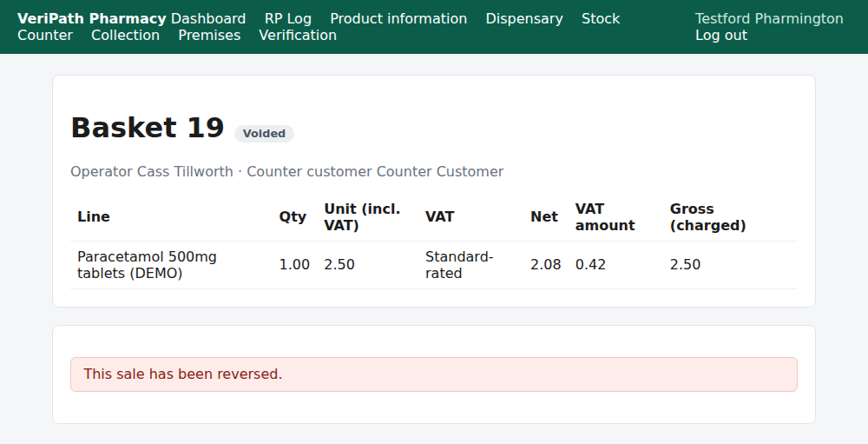Image resolution: width=868 pixels, height=444 pixels.
Task: Open the Collection page
Action: [125, 36]
